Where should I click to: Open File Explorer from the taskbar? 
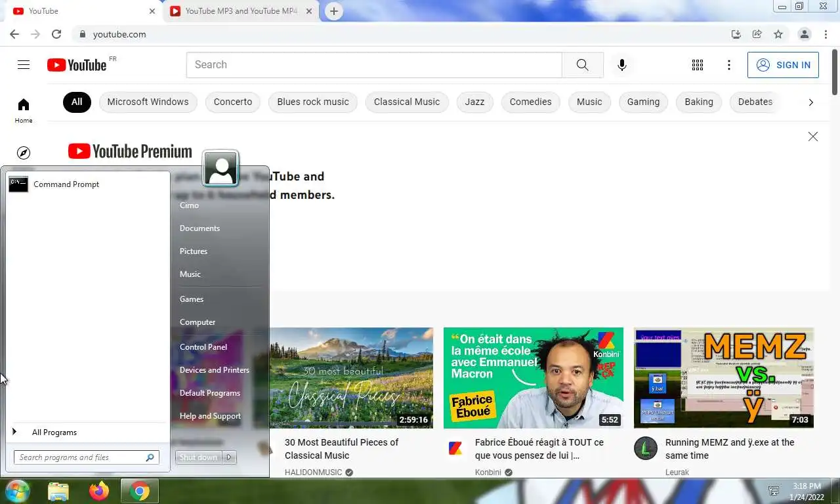point(58,491)
